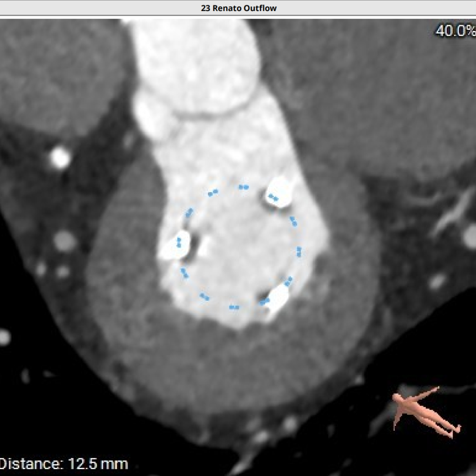The image size is (476, 476).
Task: Select the topmost blue marker on the ring
Action: [x=244, y=187]
